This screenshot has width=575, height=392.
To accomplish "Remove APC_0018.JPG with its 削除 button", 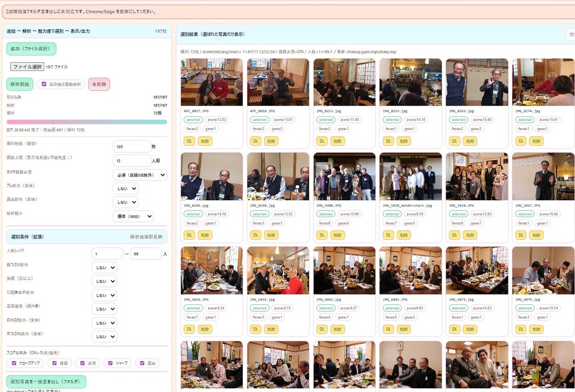I will pos(271,141).
